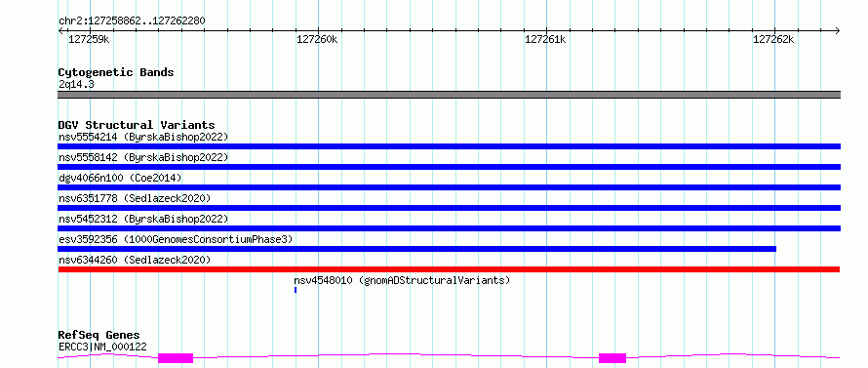Click the gray 2q14.3 cytogenetic band bar
868x368 pixels.
pyautogui.click(x=449, y=95)
